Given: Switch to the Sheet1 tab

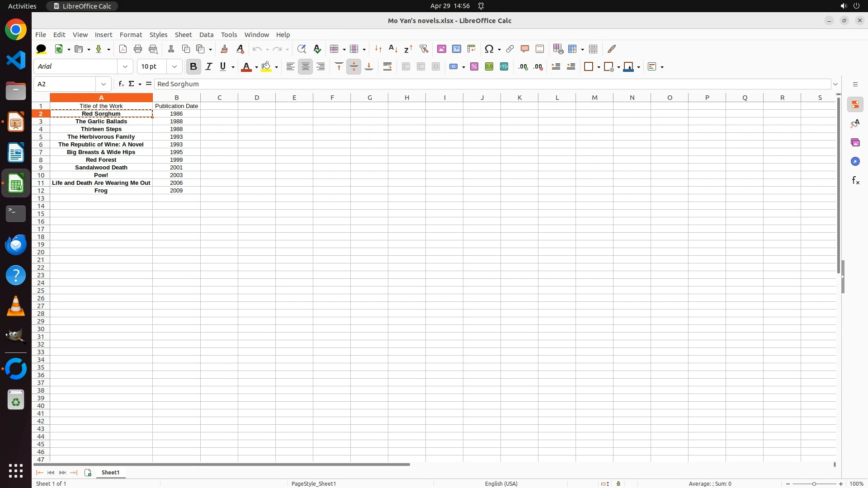Looking at the screenshot, I should (110, 473).
